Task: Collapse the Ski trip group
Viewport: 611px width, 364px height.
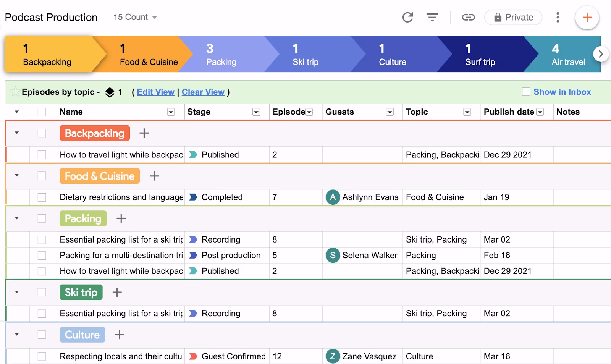Action: (x=17, y=292)
